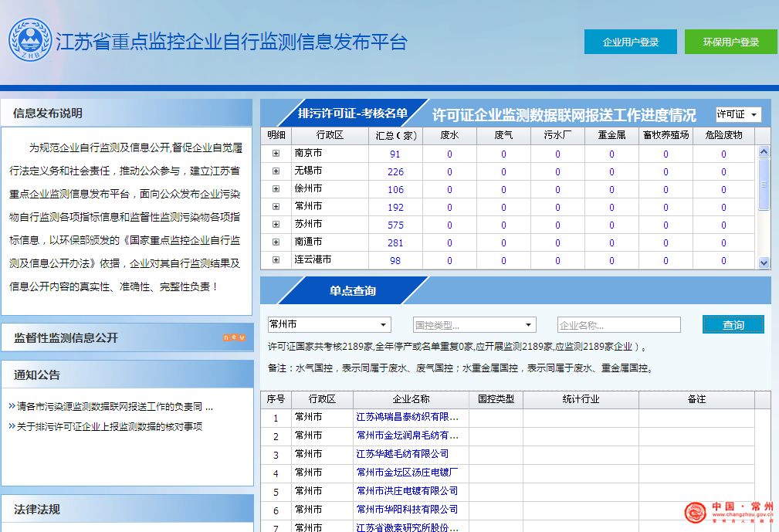Click the 汇总(家) column header
Viewport: 779px width, 532px height.
[395, 136]
